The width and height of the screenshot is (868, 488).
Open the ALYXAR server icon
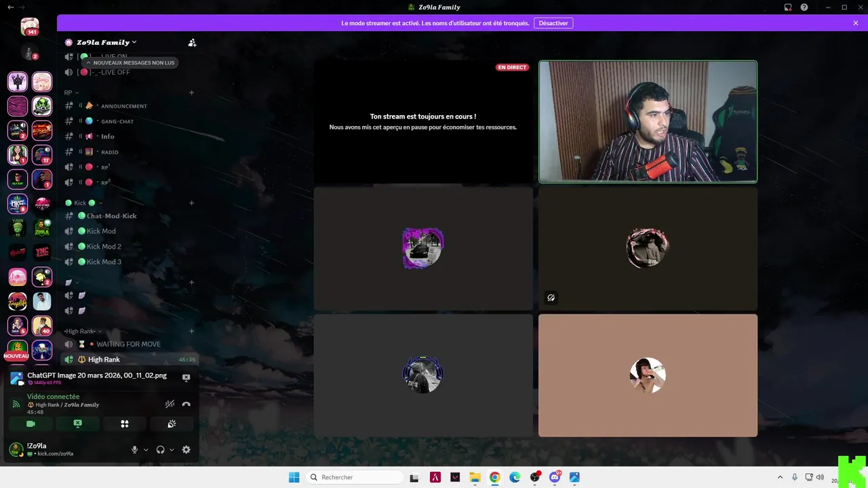[x=18, y=179]
